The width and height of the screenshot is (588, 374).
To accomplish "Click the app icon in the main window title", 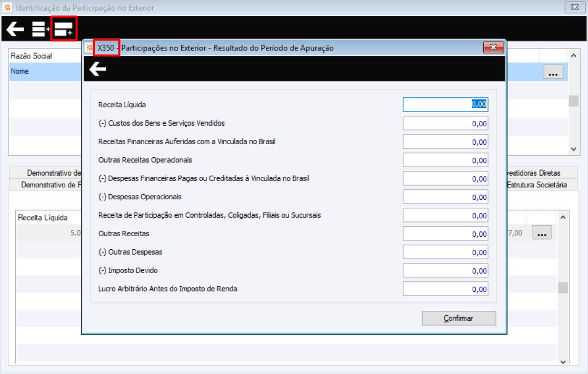I will [7, 7].
